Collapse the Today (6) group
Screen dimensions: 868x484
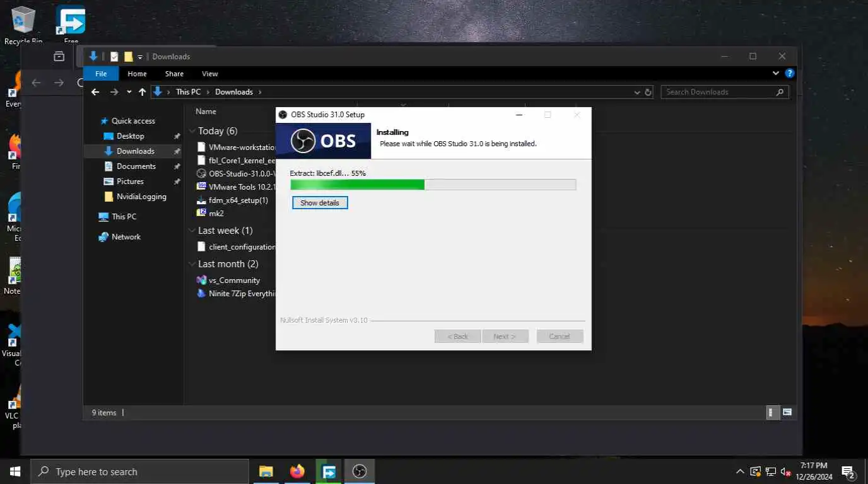[x=193, y=131]
